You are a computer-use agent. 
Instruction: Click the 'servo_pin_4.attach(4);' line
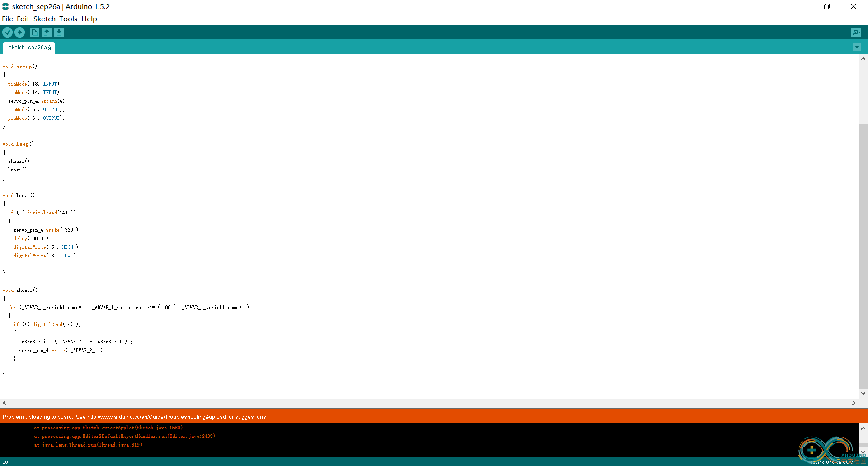click(x=38, y=101)
